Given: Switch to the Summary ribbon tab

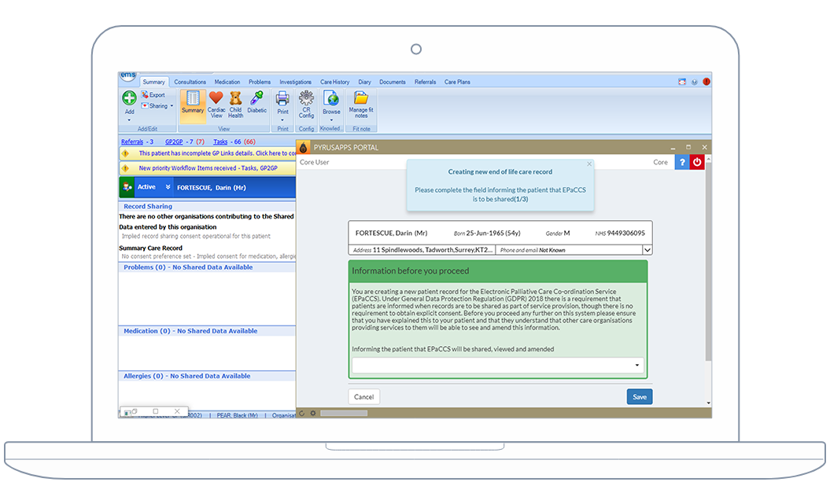Looking at the screenshot, I should [x=153, y=82].
